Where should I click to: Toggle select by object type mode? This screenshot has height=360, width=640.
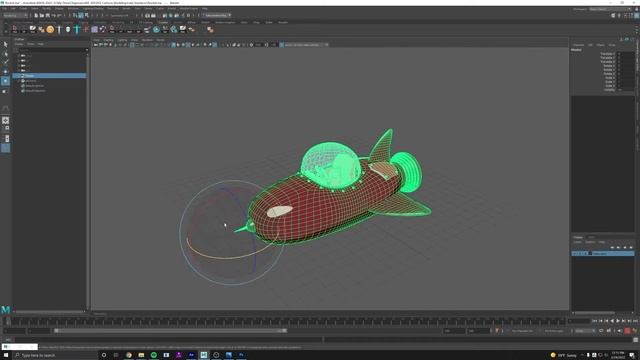pos(81,16)
